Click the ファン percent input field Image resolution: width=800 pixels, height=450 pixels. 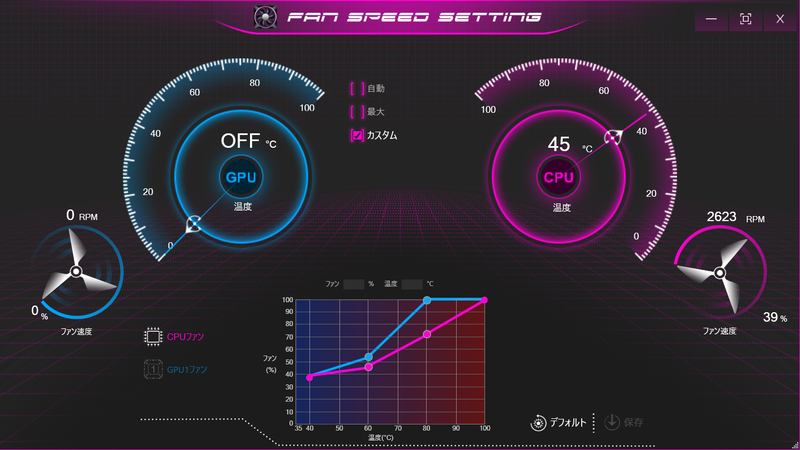tap(354, 284)
